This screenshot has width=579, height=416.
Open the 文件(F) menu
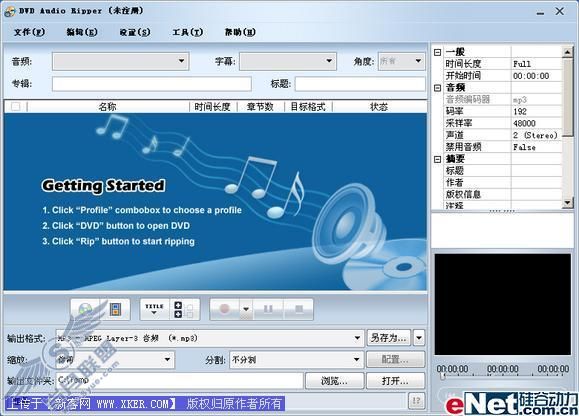click(30, 32)
